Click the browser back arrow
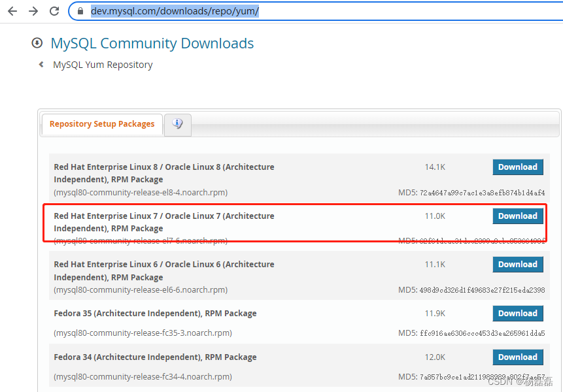 pyautogui.click(x=12, y=10)
